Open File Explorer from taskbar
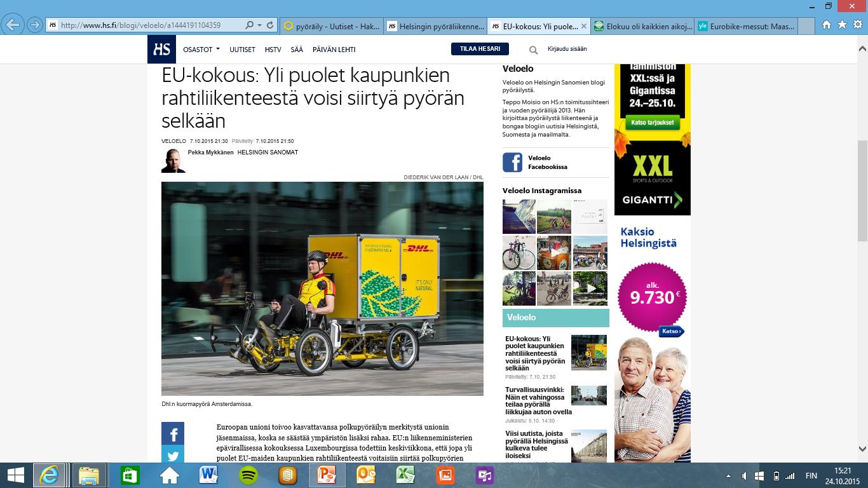The width and height of the screenshot is (868, 488). (89, 475)
